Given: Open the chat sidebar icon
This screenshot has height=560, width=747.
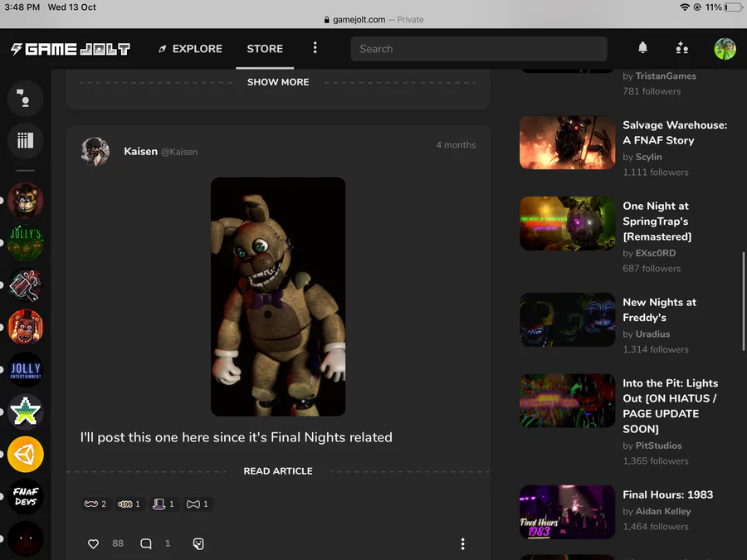Looking at the screenshot, I should pos(25,99).
